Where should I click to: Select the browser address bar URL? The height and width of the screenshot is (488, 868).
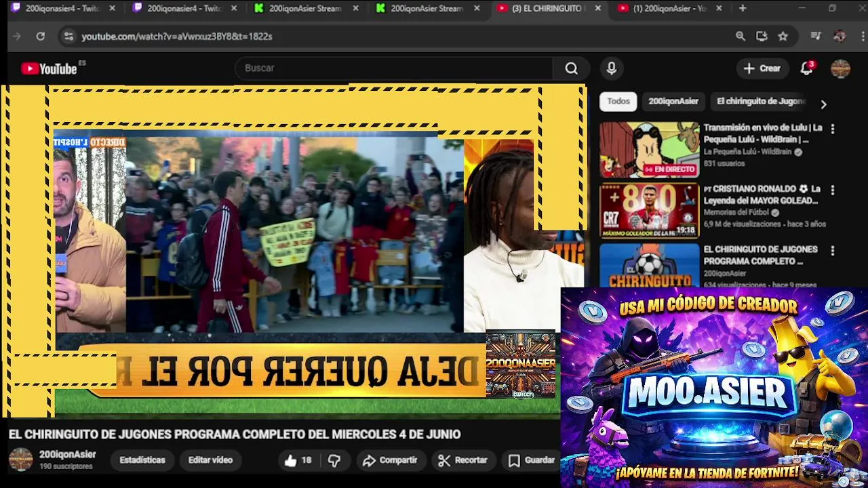pos(177,37)
